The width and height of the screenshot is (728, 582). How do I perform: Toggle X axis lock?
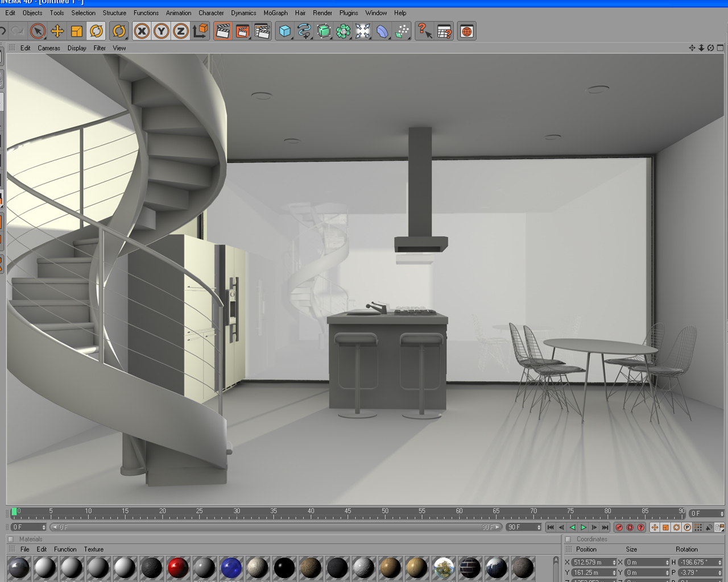tap(142, 31)
